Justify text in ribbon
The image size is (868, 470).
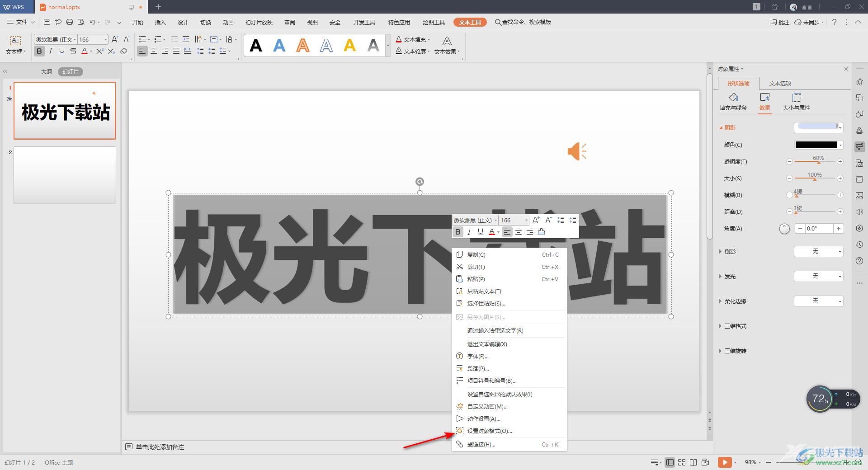click(x=176, y=51)
